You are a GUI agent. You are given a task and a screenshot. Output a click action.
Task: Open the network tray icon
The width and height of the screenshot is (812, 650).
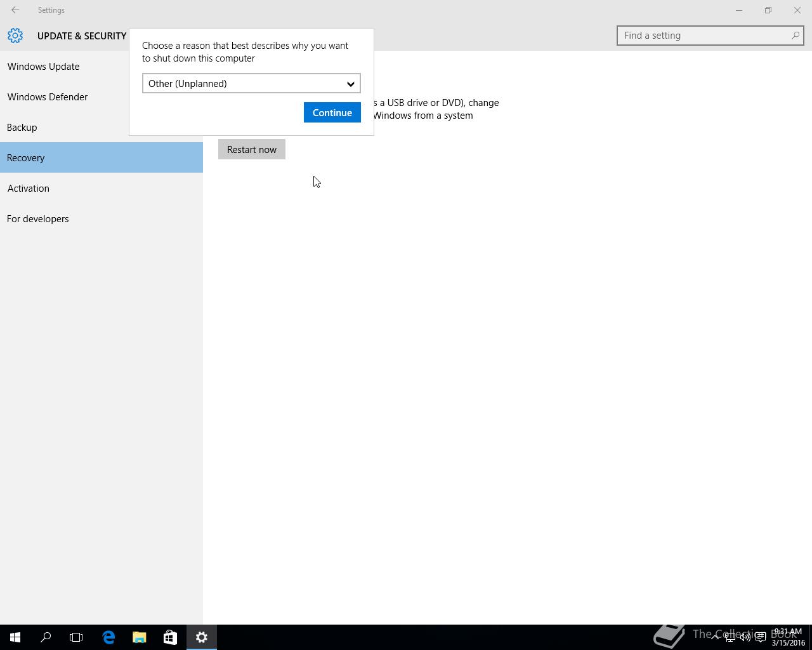point(730,637)
